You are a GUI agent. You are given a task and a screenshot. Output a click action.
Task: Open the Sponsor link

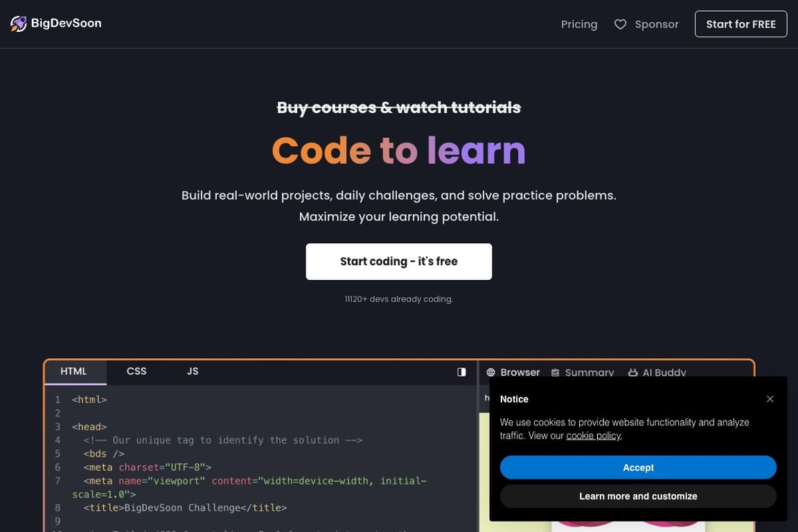click(657, 24)
